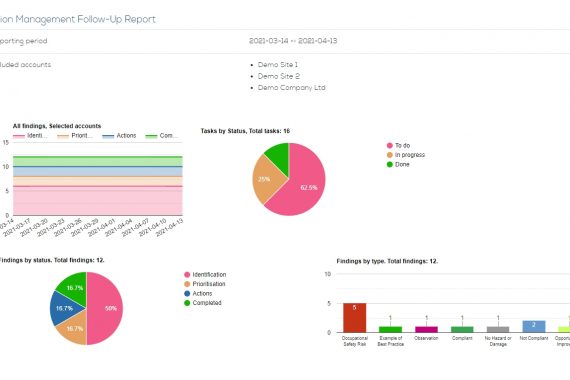Image resolution: width=570 pixels, height=380 pixels.
Task: Toggle the In progress legend entry
Action: point(406,155)
